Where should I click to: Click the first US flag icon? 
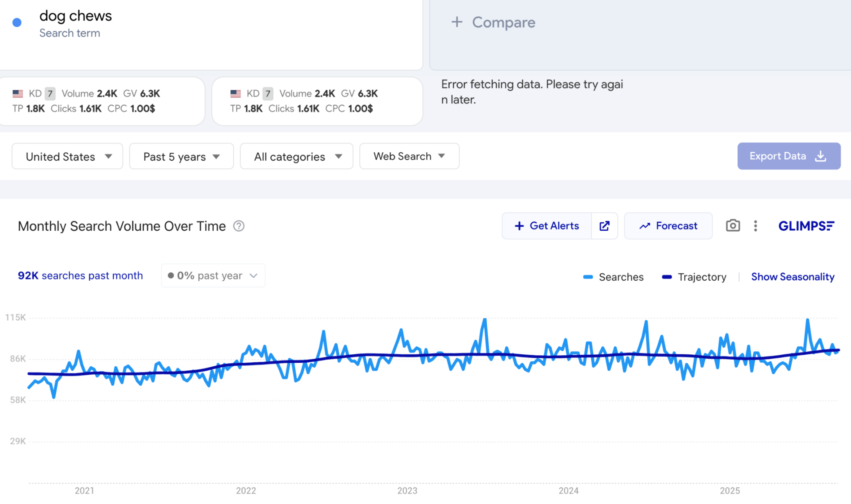pyautogui.click(x=18, y=93)
